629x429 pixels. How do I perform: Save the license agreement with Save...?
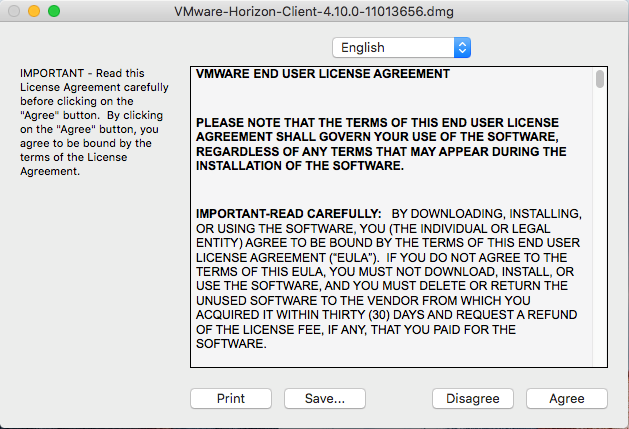[325, 399]
